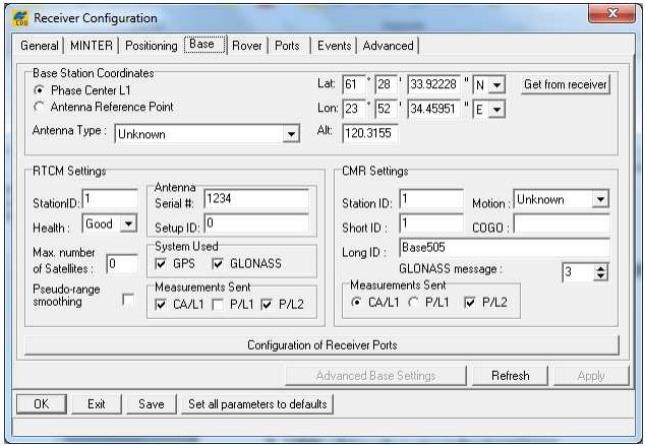Enable Pseudo-range smoothing checkbox
The width and height of the screenshot is (645, 446).
click(128, 299)
